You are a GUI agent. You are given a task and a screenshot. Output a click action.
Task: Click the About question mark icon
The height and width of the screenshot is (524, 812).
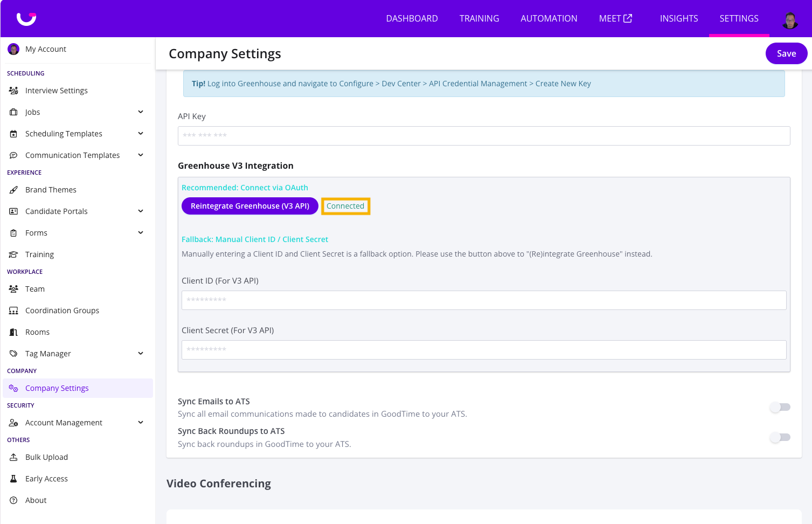tap(13, 500)
